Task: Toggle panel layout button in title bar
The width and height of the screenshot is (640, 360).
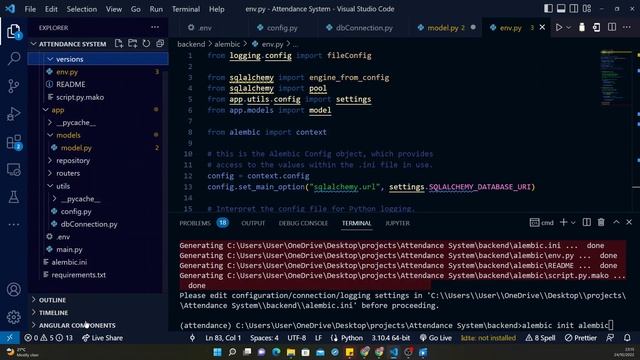Action: coord(561,9)
